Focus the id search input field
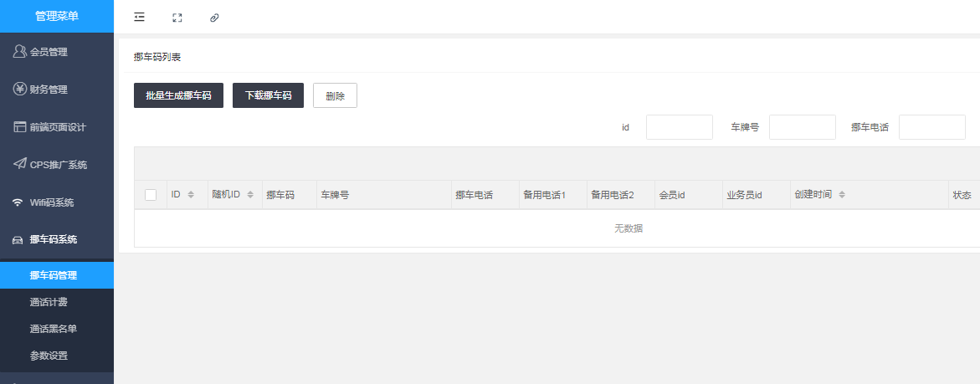 (680, 127)
